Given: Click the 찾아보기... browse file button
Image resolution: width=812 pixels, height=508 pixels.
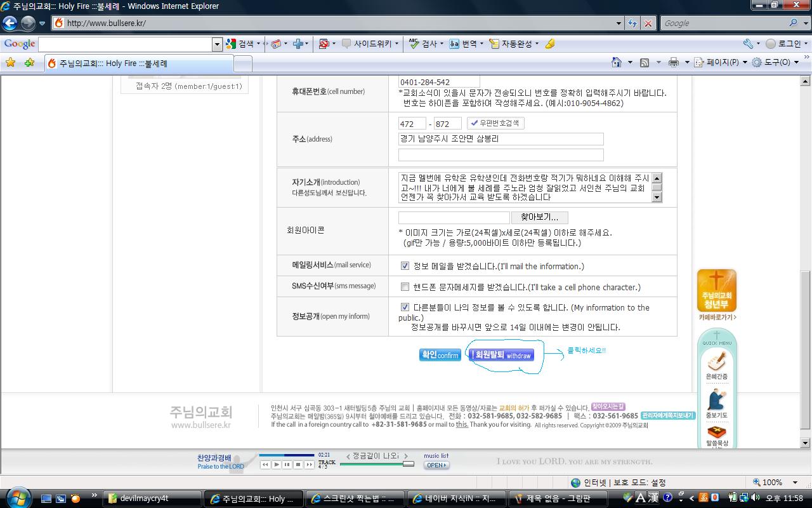Looking at the screenshot, I should tap(539, 218).
